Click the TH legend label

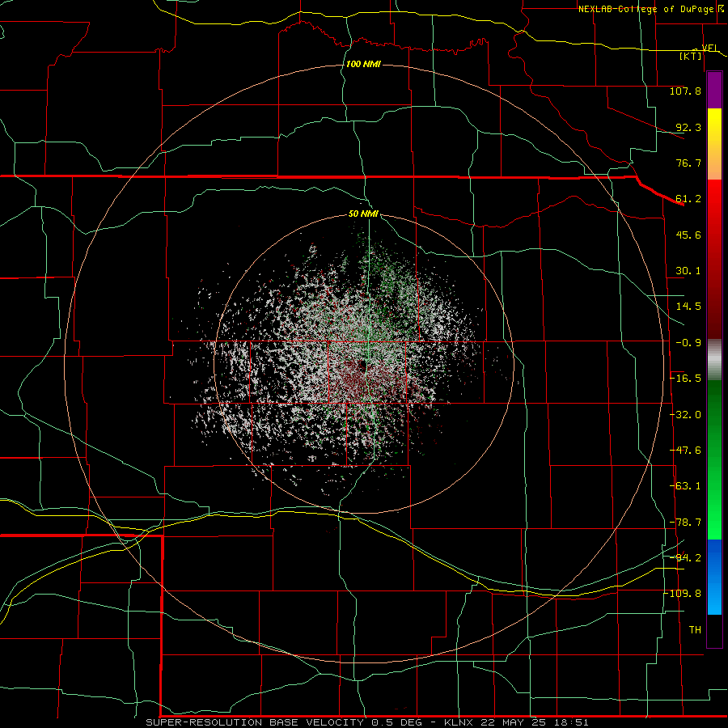(695, 630)
